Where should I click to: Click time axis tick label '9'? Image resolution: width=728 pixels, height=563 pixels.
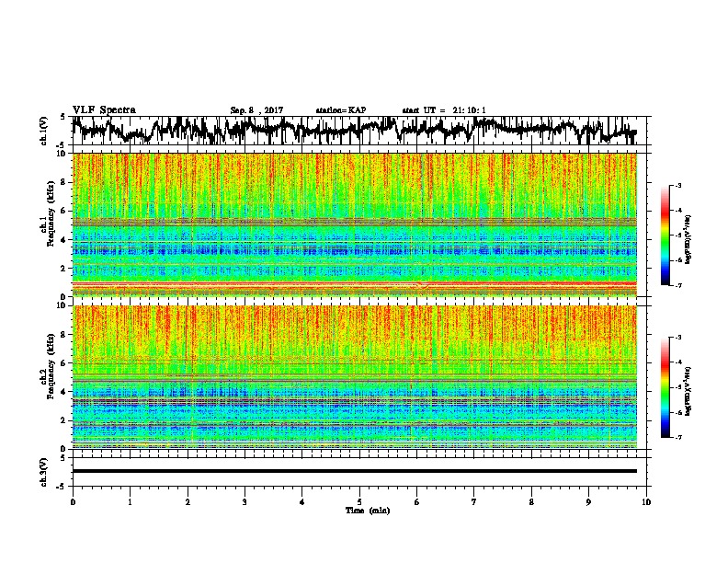pyautogui.click(x=588, y=502)
